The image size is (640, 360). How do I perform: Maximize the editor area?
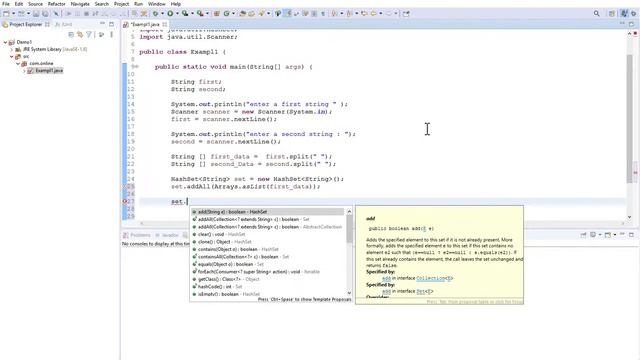(631, 24)
